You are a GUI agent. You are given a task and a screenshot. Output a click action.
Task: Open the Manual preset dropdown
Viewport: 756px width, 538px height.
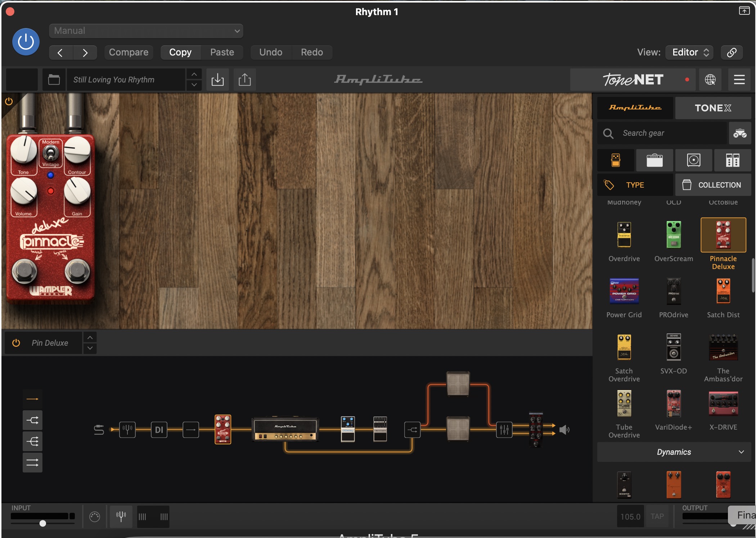pyautogui.click(x=146, y=31)
